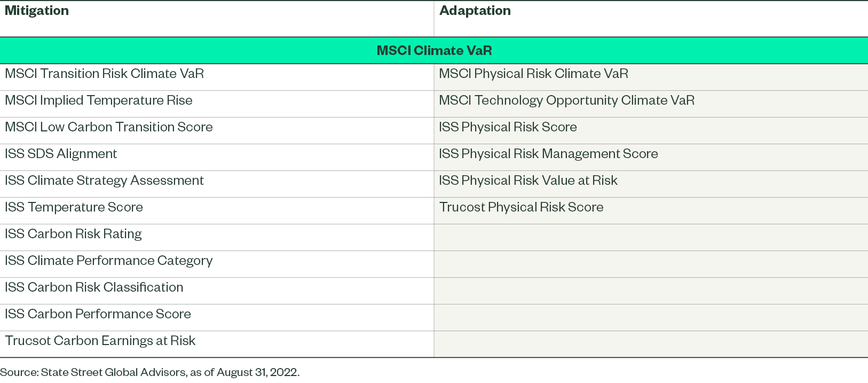Click the Mitigation column header
868x383 pixels.
coord(37,11)
